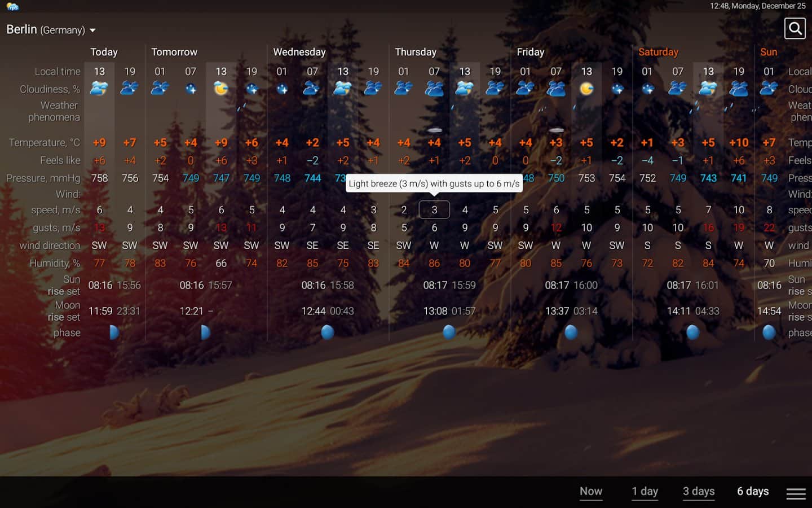
Task: Click the Wednesday day header
Action: pyautogui.click(x=299, y=52)
